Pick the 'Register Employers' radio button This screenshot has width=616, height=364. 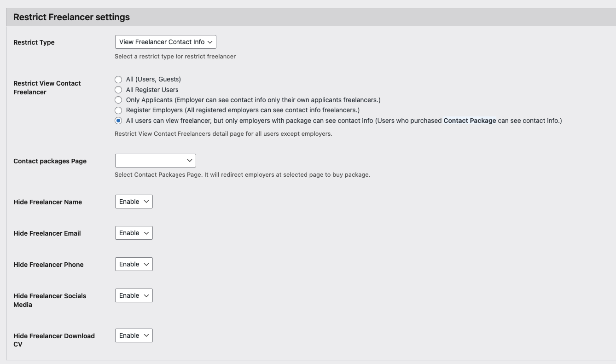[x=118, y=110]
